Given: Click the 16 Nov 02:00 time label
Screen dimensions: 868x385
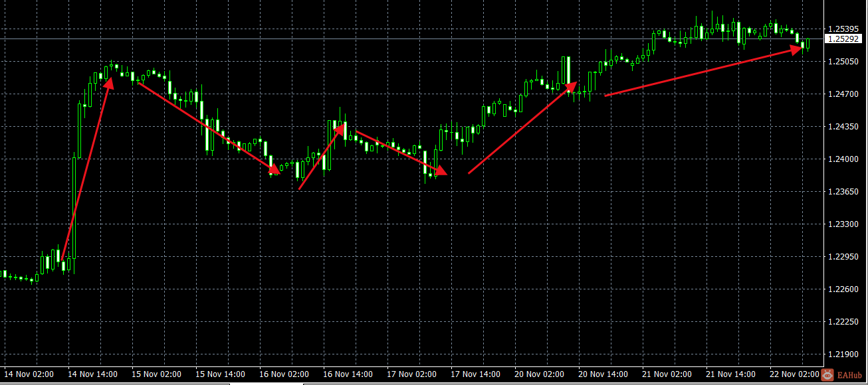Looking at the screenshot, I should pos(284,374).
